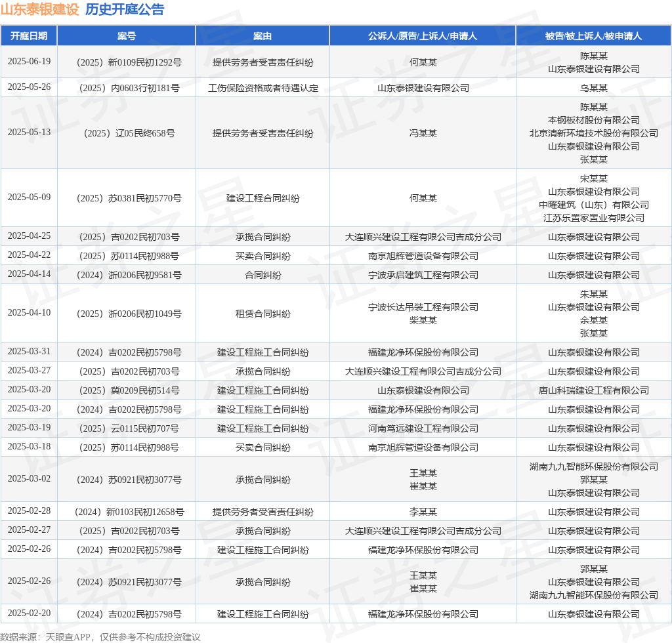Image resolution: width=672 pixels, height=643 pixels.
Task: Select the date 2025-03-27
Action: click(x=29, y=370)
